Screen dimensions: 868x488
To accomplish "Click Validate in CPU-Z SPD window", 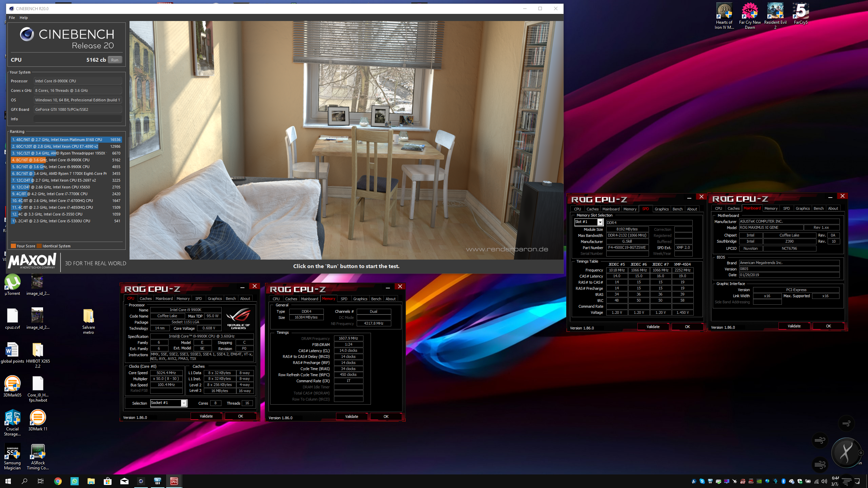I will [x=653, y=327].
